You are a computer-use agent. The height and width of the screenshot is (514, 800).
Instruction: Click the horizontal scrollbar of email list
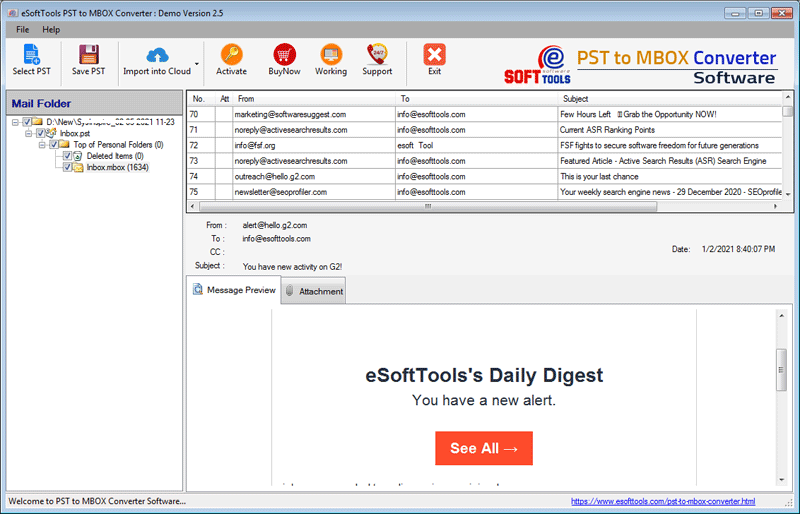[x=428, y=206]
